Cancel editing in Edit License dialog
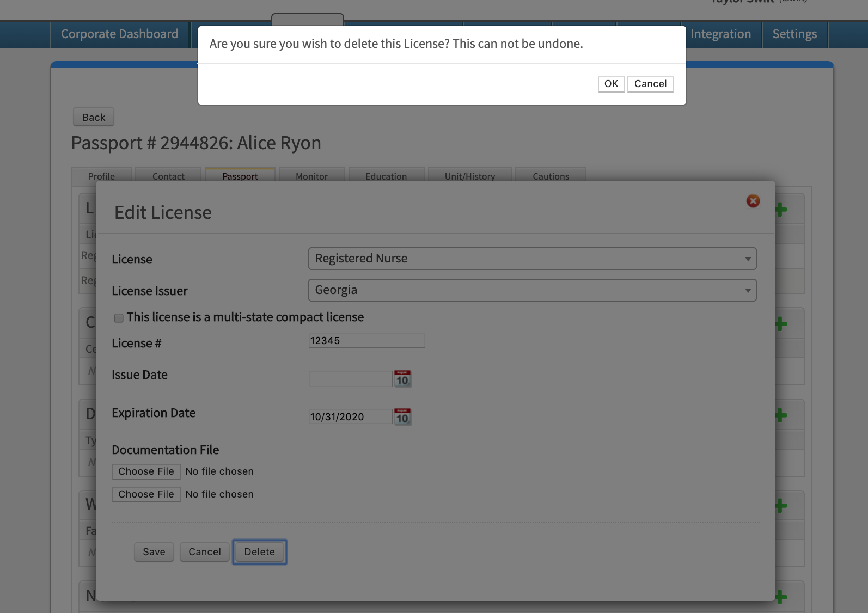Image resolution: width=868 pixels, height=613 pixels. tap(205, 552)
